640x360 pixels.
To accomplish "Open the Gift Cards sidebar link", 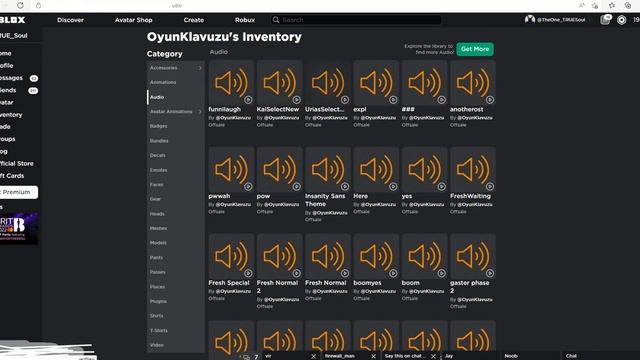I will pos(12,176).
